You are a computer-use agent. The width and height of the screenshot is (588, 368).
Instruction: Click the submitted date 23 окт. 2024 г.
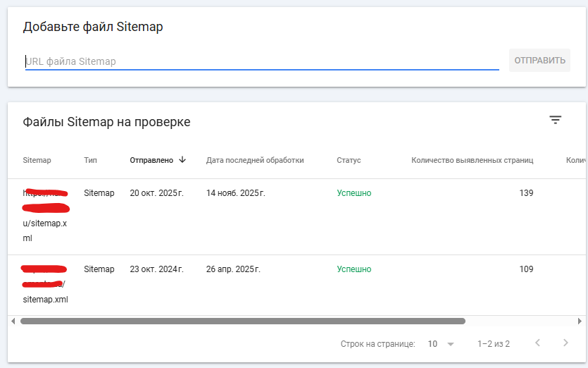click(157, 269)
